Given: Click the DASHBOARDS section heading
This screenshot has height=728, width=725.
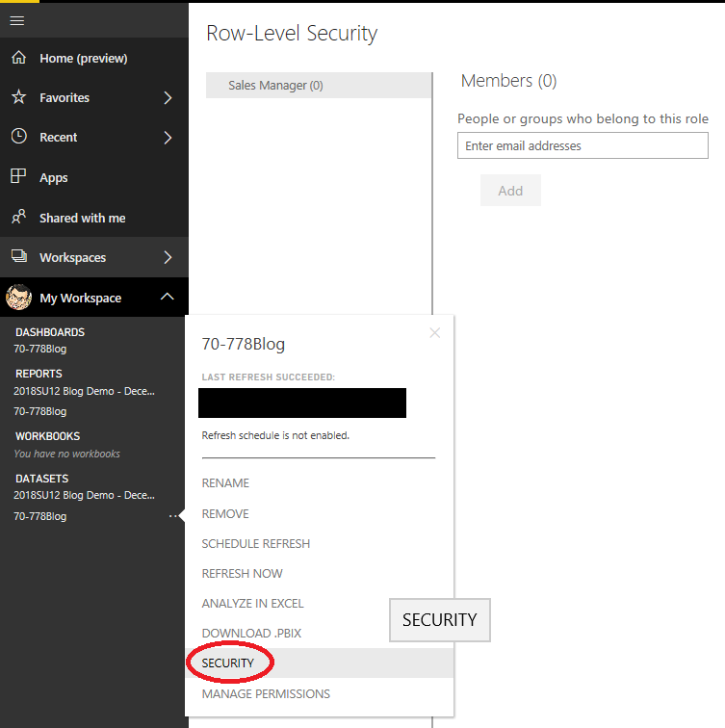Looking at the screenshot, I should point(50,332).
